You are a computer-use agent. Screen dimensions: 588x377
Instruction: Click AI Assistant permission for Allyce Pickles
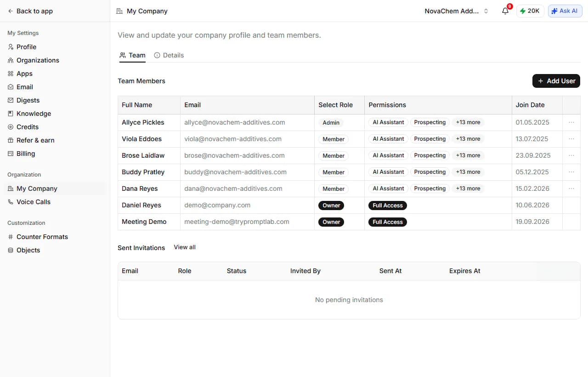click(388, 122)
